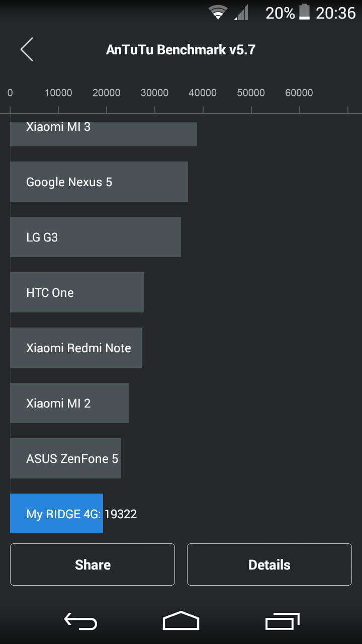Open the recent apps overview icon
This screenshot has height=644, width=362.
tap(282, 622)
